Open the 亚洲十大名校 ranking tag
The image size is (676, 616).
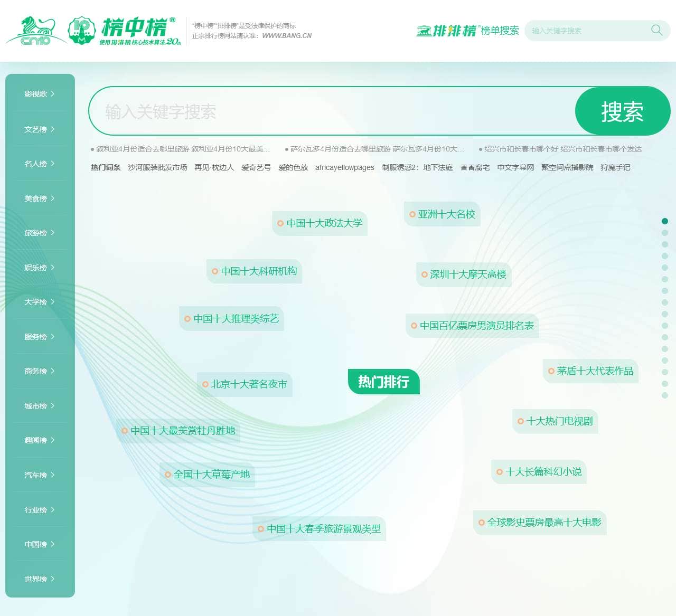(442, 214)
